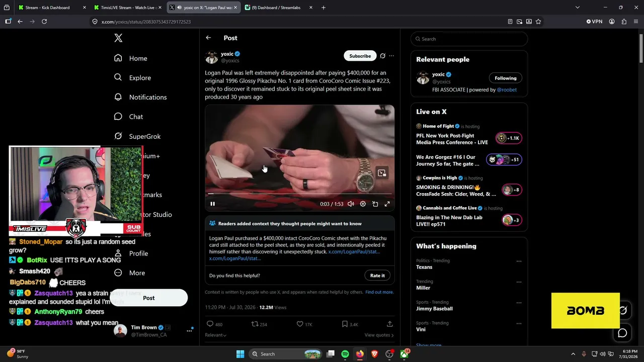Open the @roobet link in yoxic's bio
The image size is (644, 362).
point(507,89)
